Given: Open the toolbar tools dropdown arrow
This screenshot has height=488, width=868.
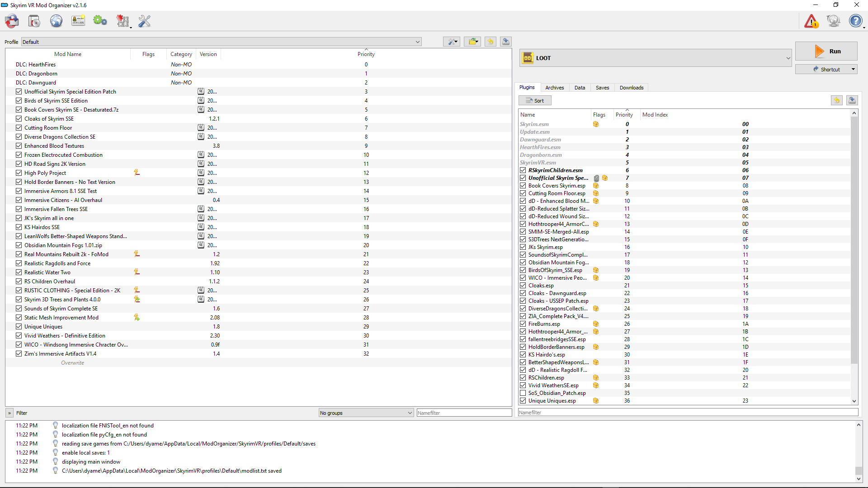Looking at the screenshot, I should coord(131,27).
